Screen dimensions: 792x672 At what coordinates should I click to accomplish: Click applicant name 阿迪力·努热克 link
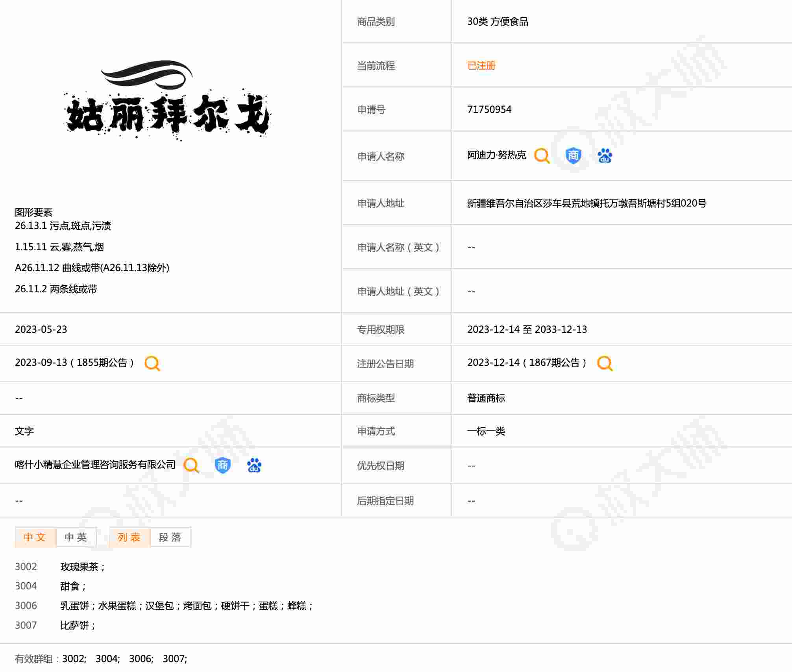click(x=496, y=155)
